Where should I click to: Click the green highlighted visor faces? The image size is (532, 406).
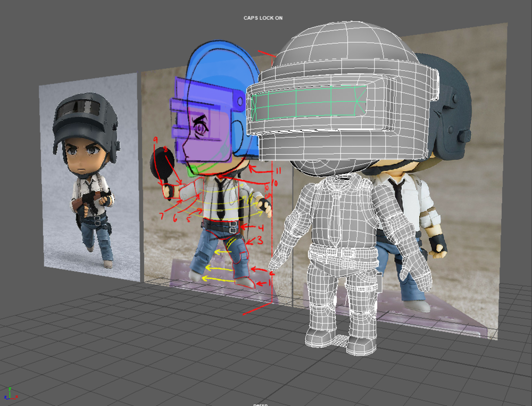[x=309, y=103]
